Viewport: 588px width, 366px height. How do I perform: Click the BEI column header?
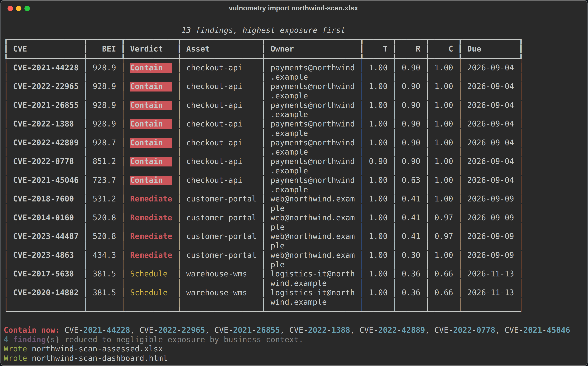pos(109,49)
